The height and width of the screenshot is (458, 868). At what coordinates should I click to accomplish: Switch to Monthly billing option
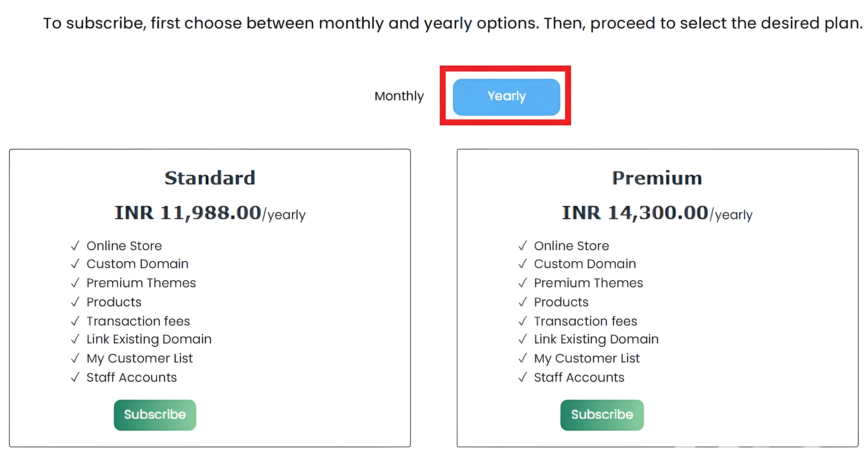pyautogui.click(x=399, y=96)
